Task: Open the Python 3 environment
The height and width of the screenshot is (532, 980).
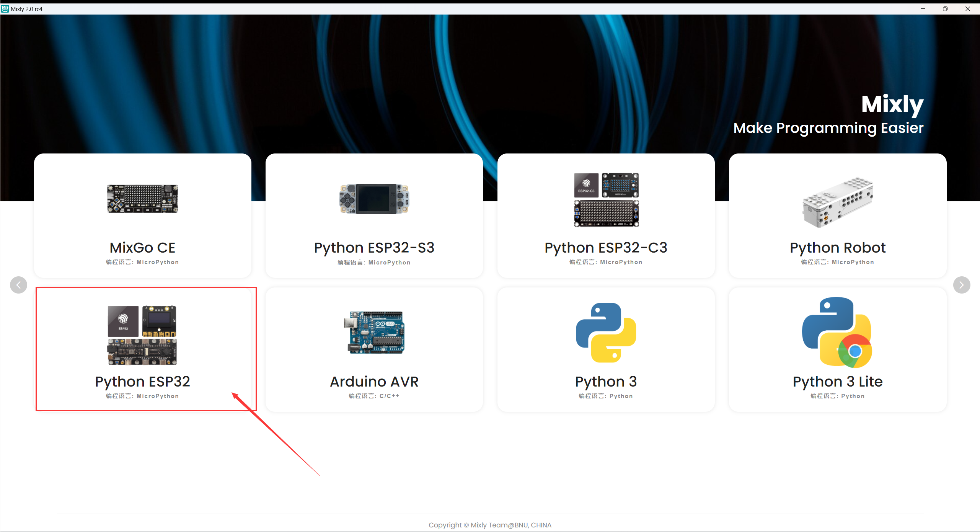Action: click(x=606, y=348)
